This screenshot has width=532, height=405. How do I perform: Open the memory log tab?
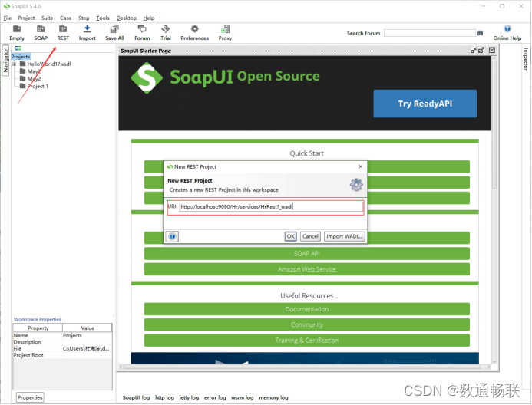pos(273,397)
